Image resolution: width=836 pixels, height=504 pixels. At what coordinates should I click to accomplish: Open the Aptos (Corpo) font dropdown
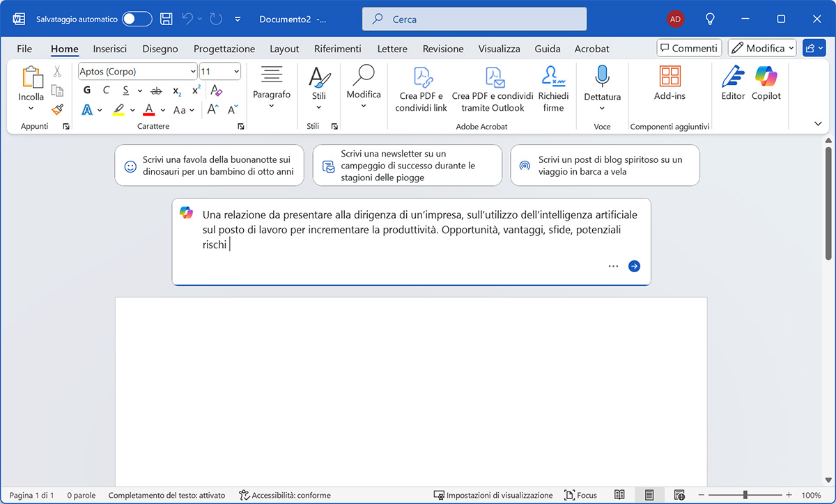click(193, 72)
